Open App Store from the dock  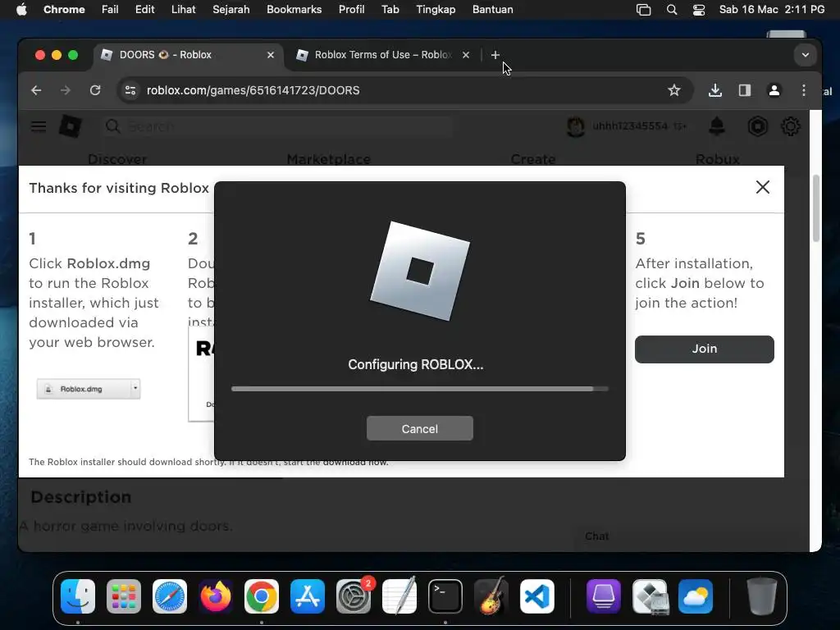(x=308, y=596)
